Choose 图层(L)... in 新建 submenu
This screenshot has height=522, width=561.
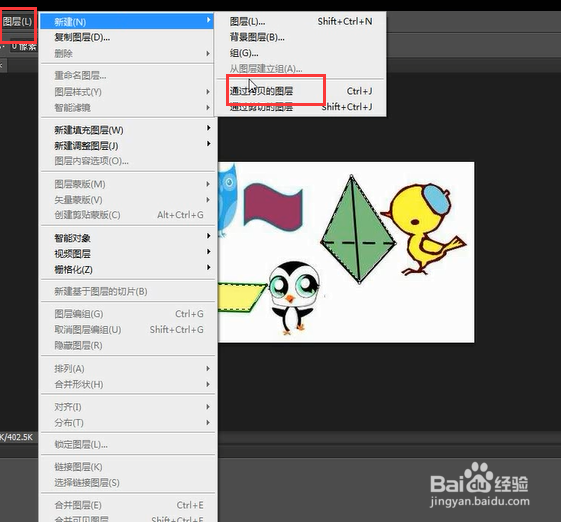(x=301, y=21)
